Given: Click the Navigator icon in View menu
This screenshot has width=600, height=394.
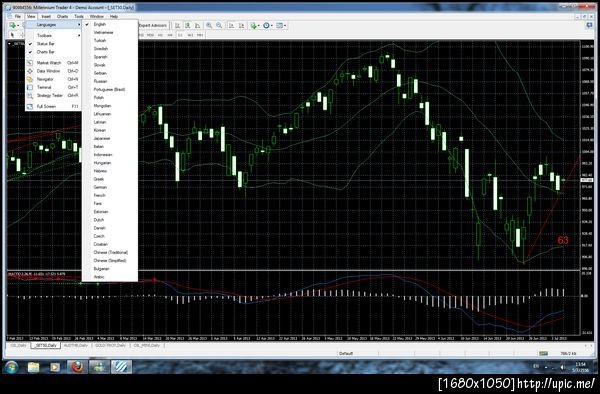Looking at the screenshot, I should pyautogui.click(x=30, y=79).
